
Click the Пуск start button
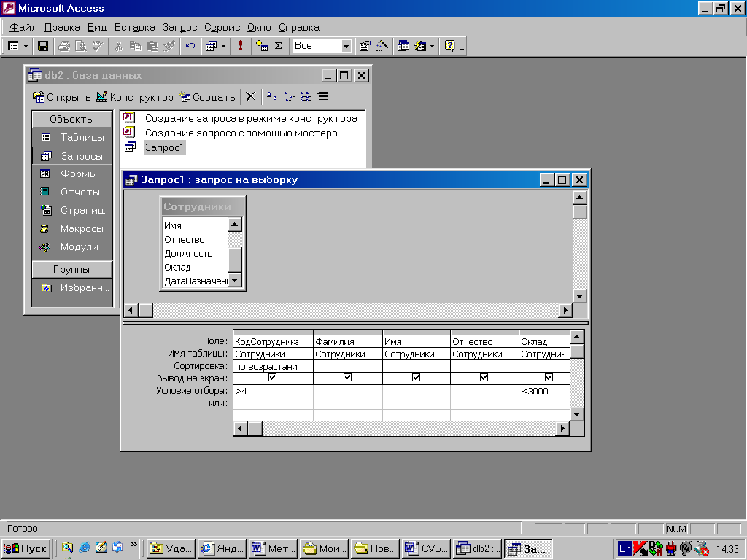[26, 548]
